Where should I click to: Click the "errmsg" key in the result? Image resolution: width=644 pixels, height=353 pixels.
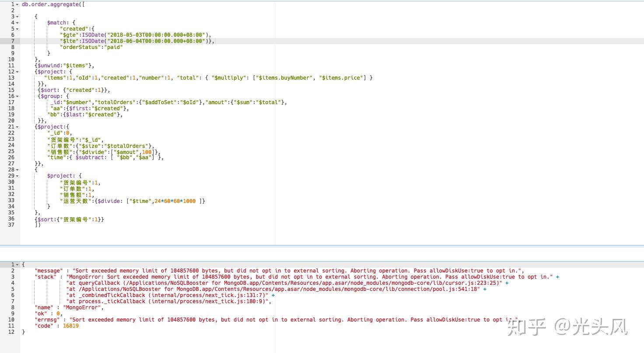pos(47,320)
